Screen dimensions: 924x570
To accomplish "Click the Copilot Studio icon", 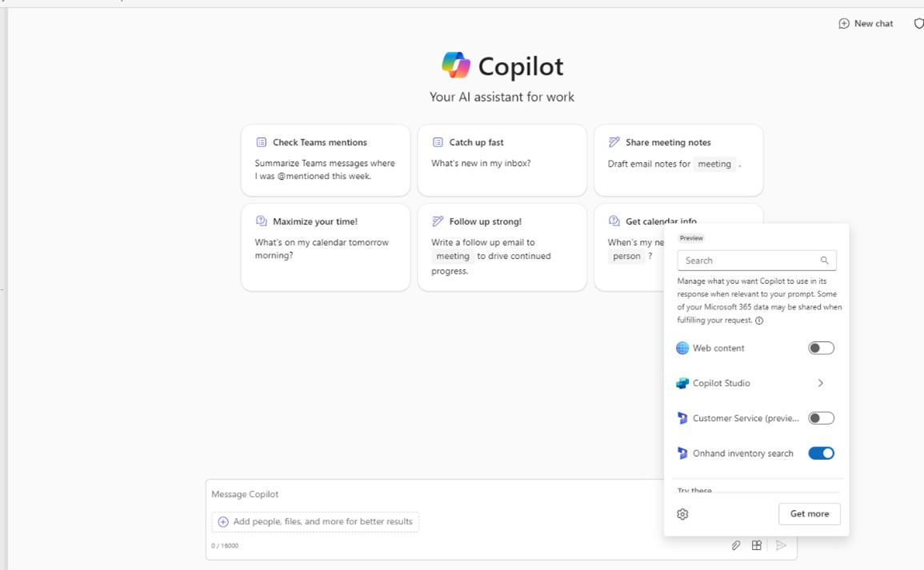I will pyautogui.click(x=682, y=384).
